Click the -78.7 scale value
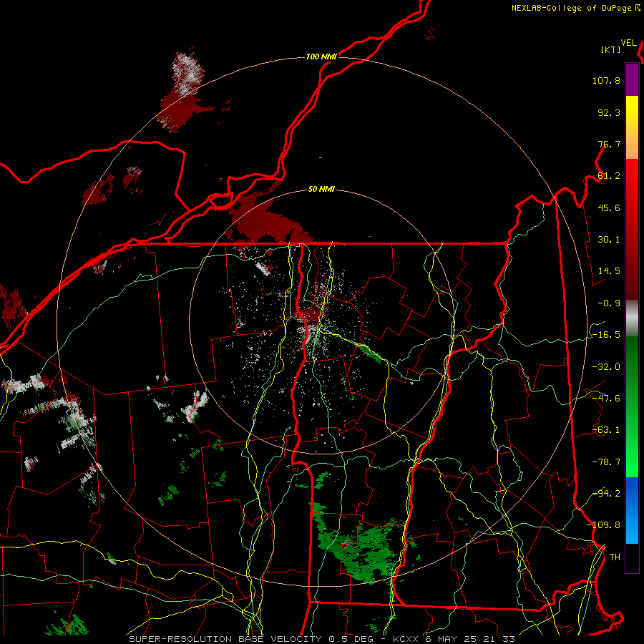 click(x=606, y=462)
